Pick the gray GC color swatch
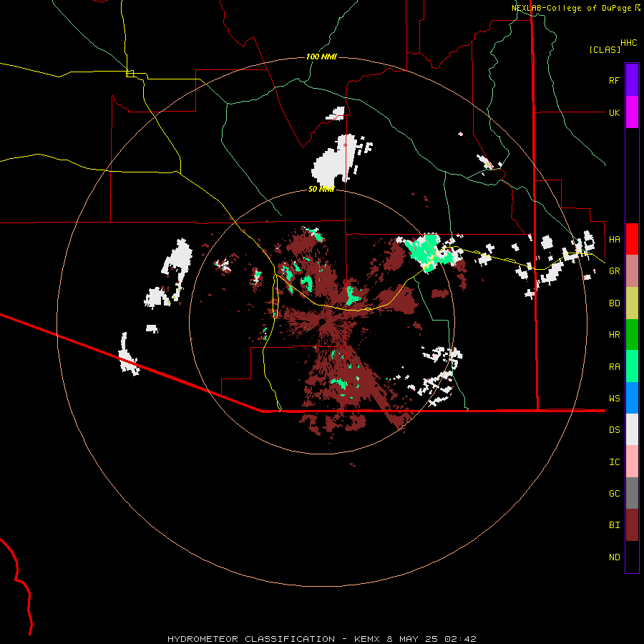Image resolution: width=644 pixels, height=644 pixels. (632, 493)
